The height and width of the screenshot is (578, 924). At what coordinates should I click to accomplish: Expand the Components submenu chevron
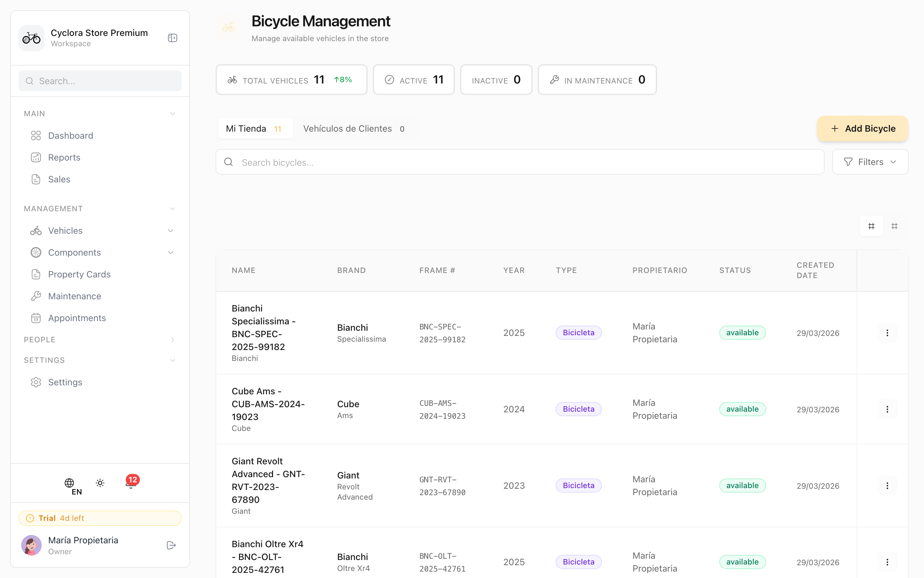(171, 252)
